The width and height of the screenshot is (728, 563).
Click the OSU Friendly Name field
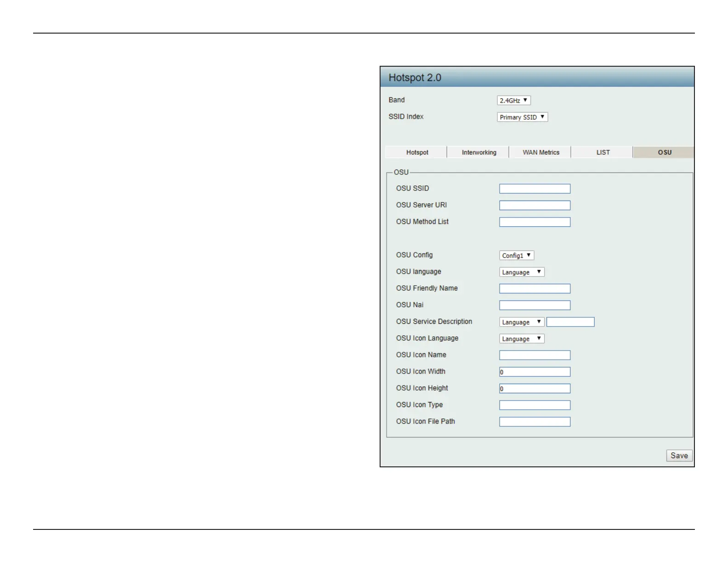coord(535,288)
